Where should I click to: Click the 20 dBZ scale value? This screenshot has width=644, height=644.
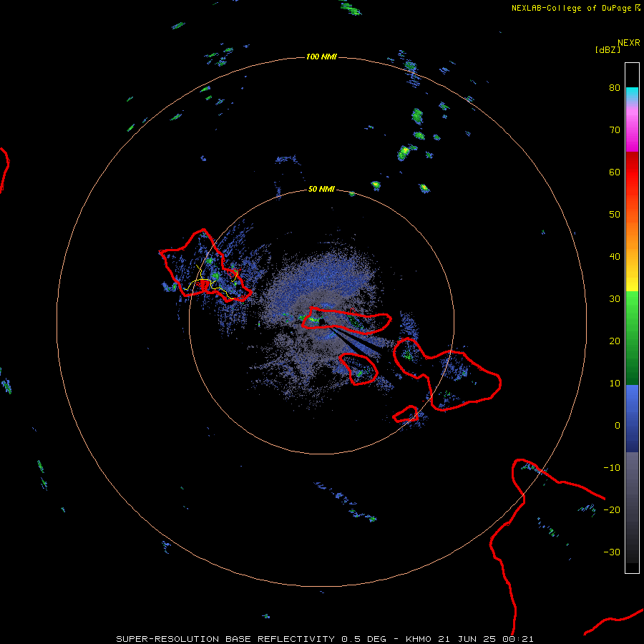(x=615, y=341)
